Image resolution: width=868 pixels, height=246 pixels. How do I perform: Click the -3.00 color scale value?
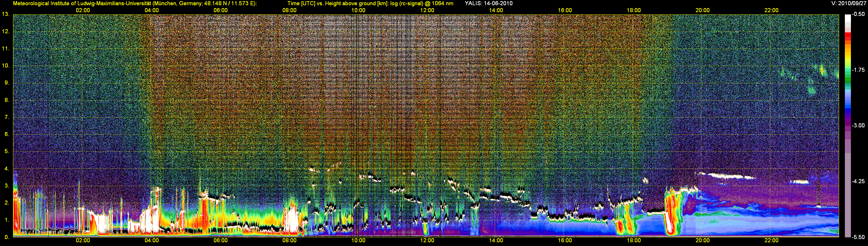tap(858, 125)
